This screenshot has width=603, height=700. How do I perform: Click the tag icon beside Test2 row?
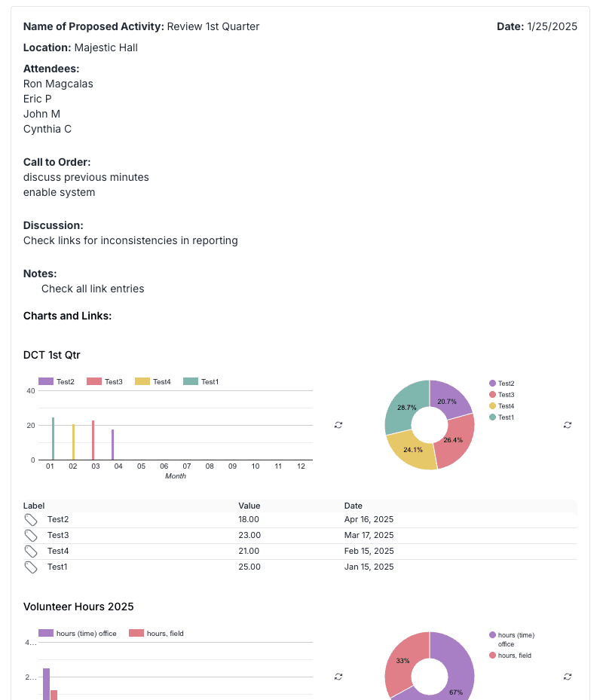31,520
